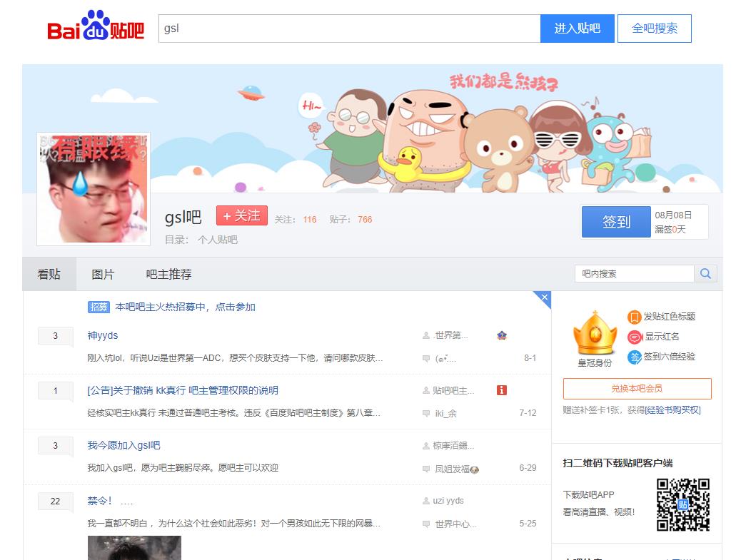This screenshot has height=560, width=736.
Task: Click the QR code for app download
Action: tap(682, 504)
